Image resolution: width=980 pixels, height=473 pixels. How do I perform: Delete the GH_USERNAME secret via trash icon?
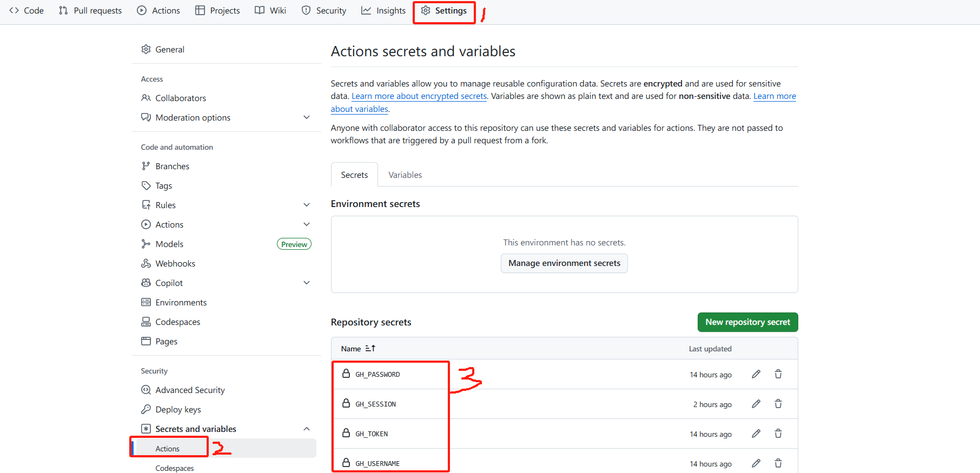tap(778, 463)
